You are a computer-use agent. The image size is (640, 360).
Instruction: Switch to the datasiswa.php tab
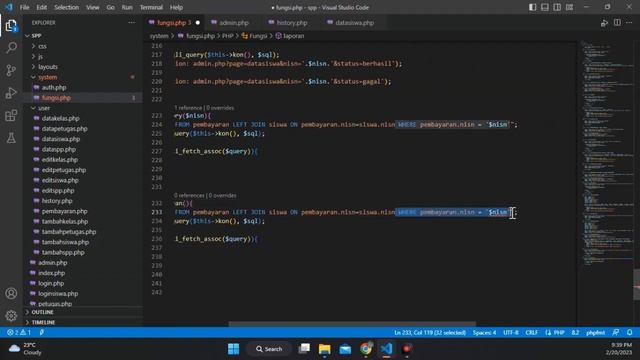coord(354,23)
